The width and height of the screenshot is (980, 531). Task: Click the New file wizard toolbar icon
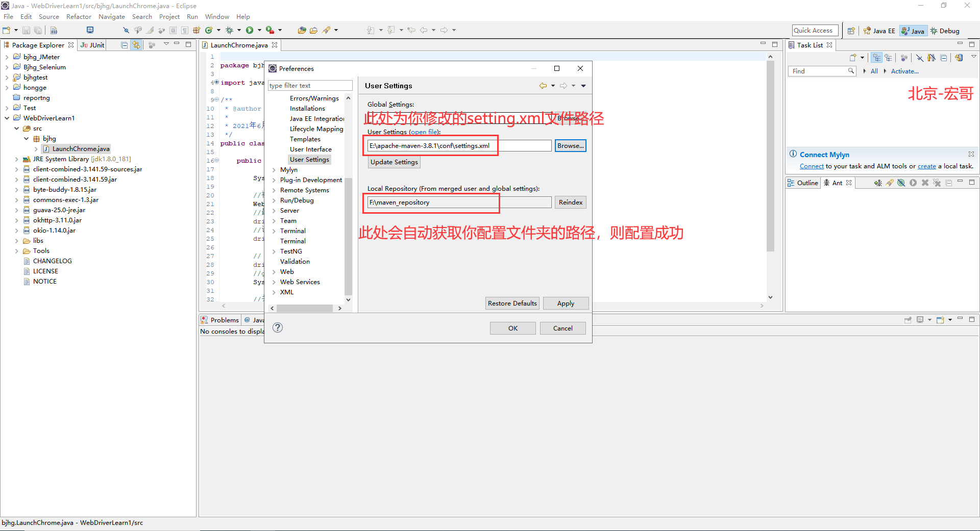[7, 31]
